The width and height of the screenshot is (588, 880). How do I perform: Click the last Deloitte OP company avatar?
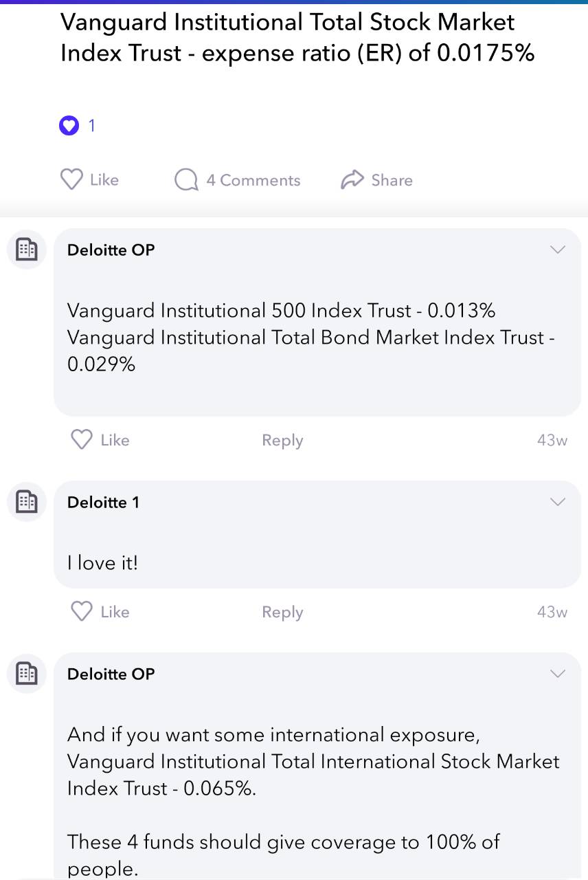pos(27,673)
